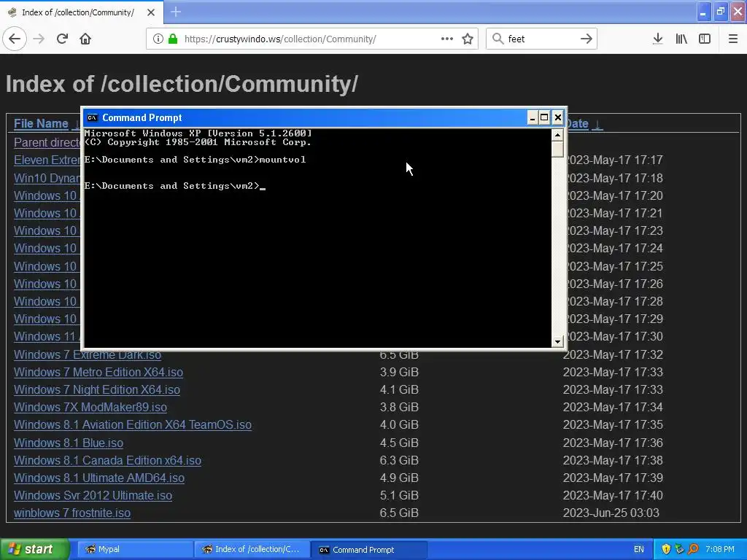This screenshot has height=560, width=747.
Task: Click the security shield tray icon
Action: point(665,550)
